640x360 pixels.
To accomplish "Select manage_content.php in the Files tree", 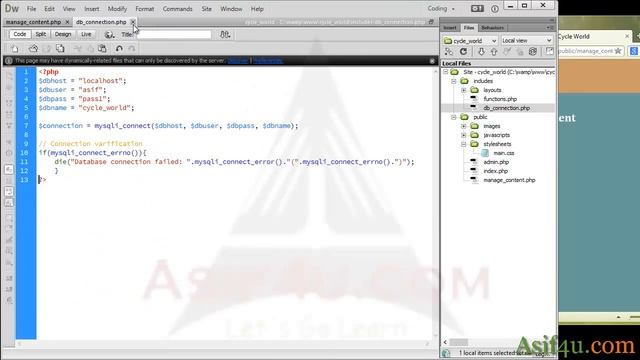I will (509, 180).
